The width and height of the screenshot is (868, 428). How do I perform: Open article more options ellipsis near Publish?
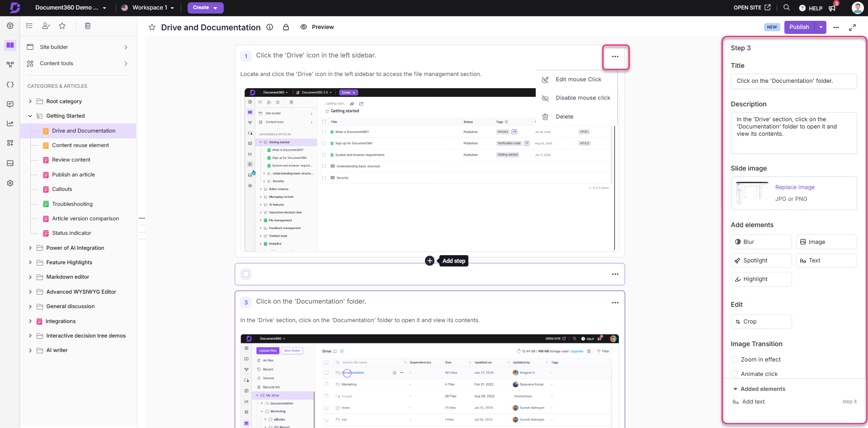coord(836,28)
